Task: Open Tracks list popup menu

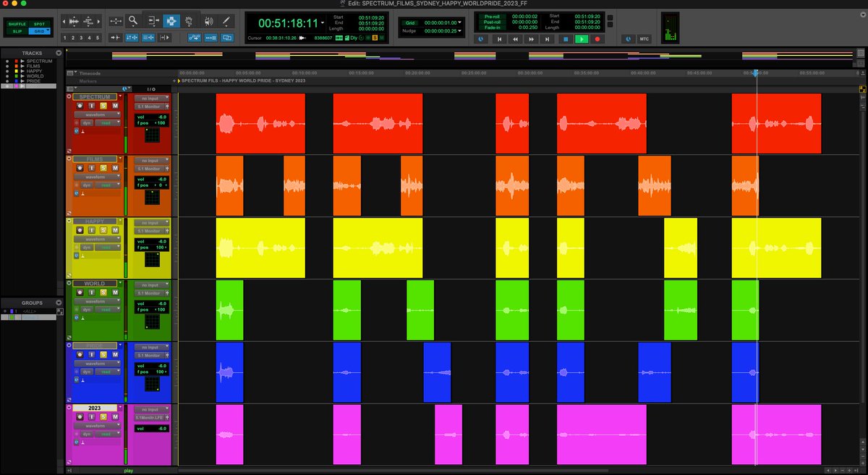Action: coord(59,53)
